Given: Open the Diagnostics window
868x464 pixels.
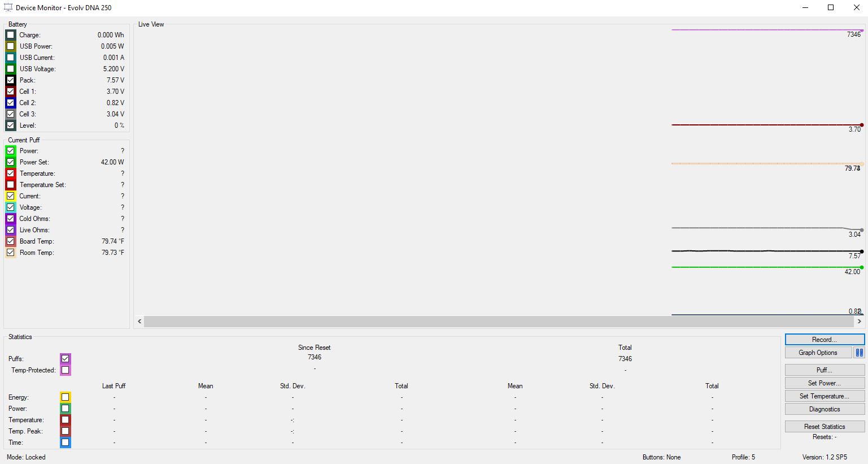Looking at the screenshot, I should click(825, 409).
